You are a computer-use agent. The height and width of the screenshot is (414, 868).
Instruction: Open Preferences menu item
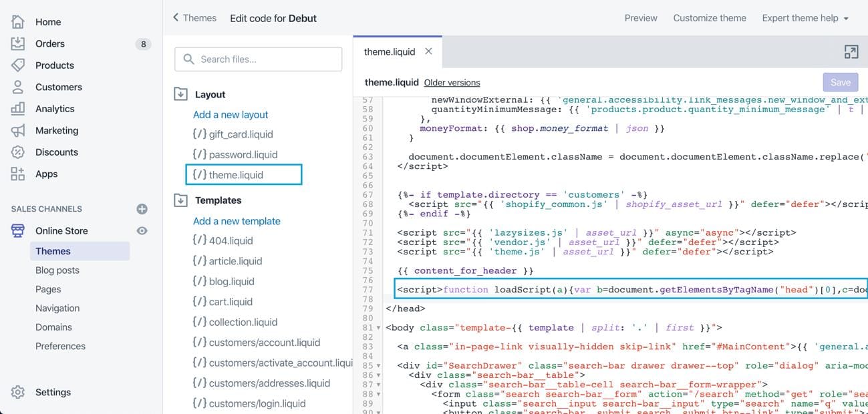[x=60, y=346]
